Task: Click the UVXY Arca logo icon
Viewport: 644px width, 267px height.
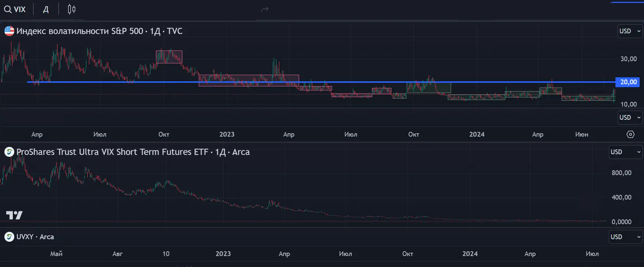Action: pos(9,237)
